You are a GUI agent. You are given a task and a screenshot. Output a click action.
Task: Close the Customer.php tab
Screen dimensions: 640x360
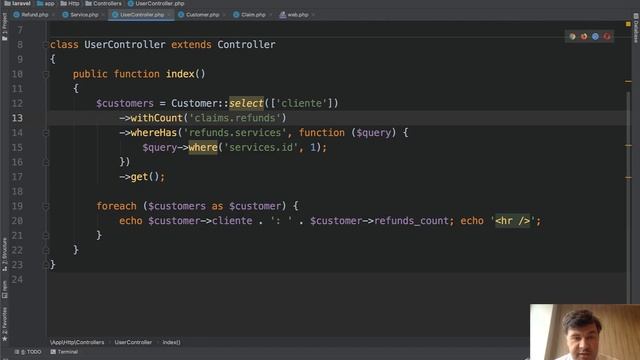coord(224,15)
